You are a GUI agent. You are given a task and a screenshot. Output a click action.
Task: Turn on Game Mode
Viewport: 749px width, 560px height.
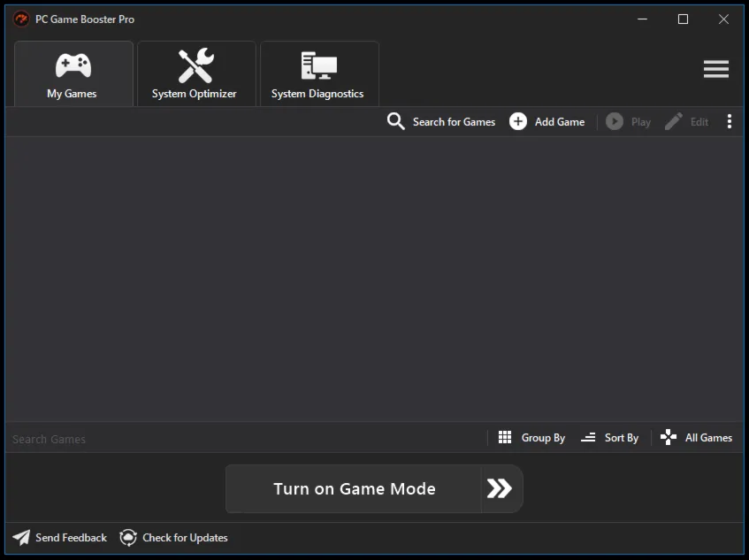(354, 489)
